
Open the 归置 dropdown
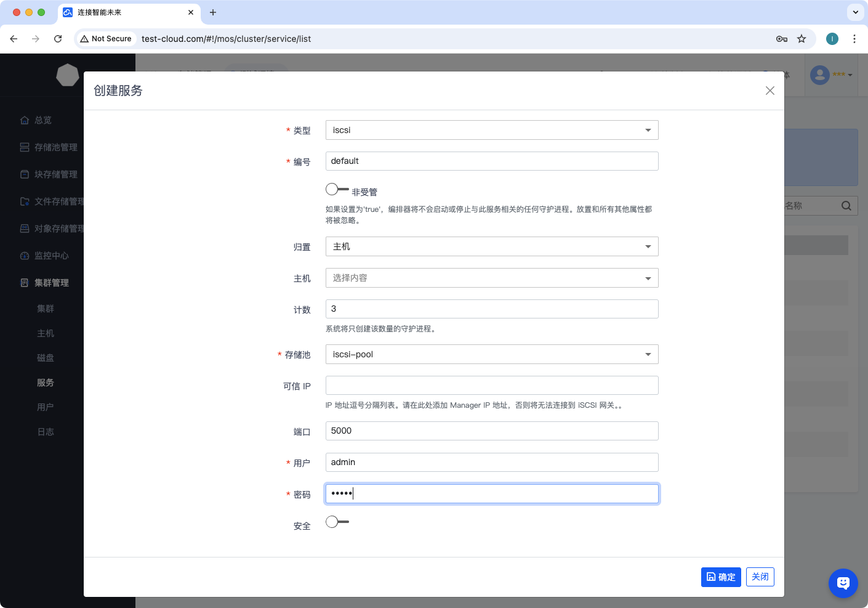point(491,246)
